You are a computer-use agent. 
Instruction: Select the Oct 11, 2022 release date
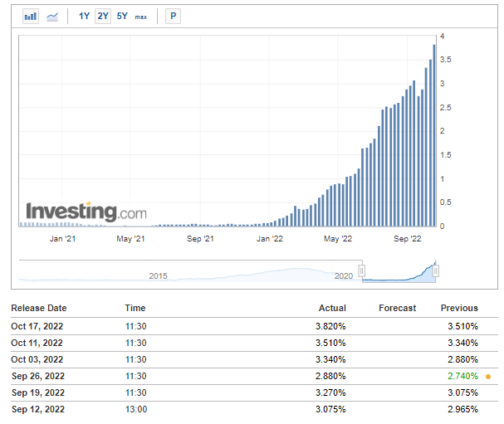click(37, 343)
